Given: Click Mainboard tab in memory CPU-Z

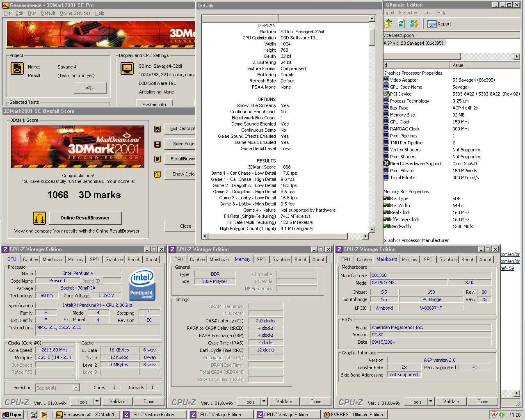Looking at the screenshot, I should 220,260.
